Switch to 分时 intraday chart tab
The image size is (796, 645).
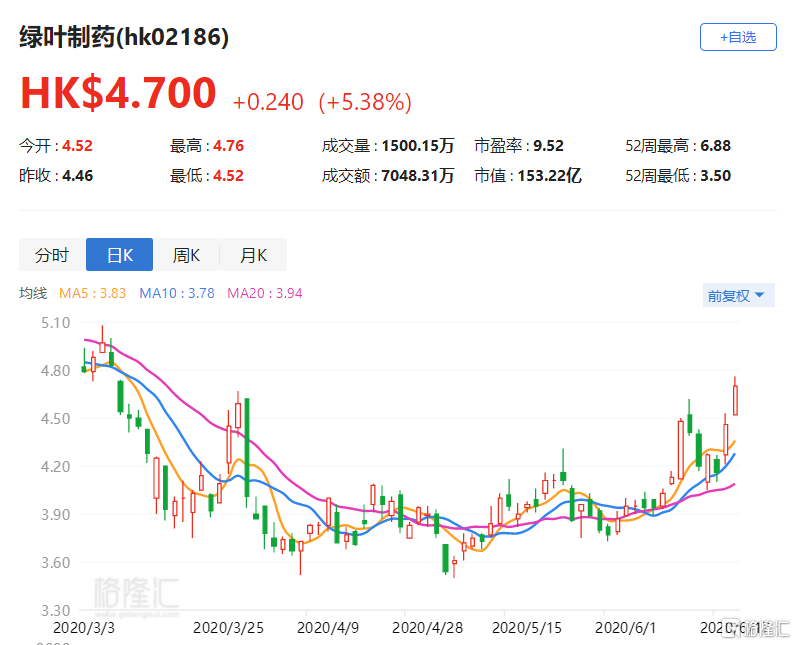[52, 255]
